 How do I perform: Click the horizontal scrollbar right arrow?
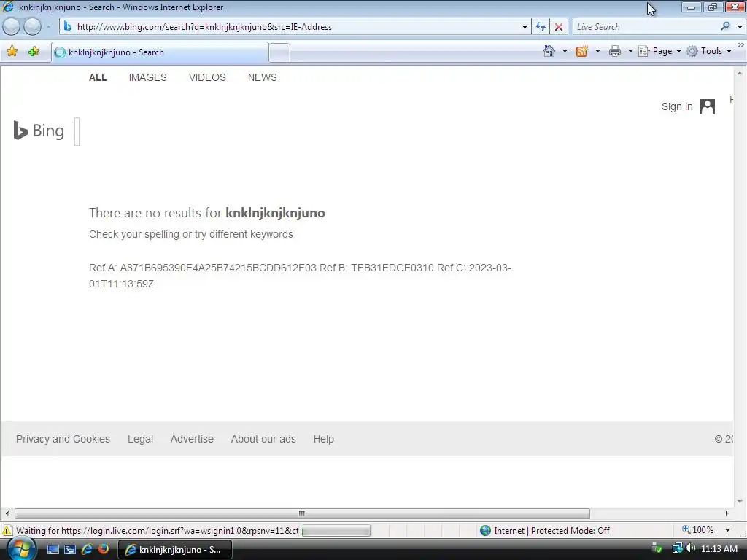[x=727, y=513]
